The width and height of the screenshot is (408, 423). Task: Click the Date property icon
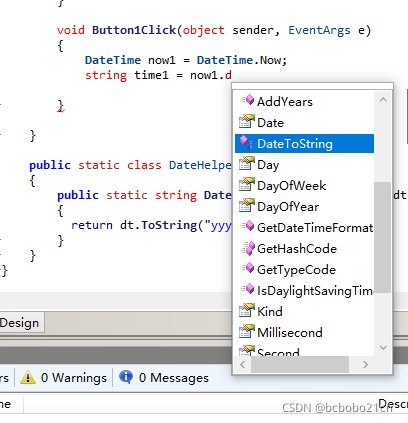pyautogui.click(x=247, y=121)
